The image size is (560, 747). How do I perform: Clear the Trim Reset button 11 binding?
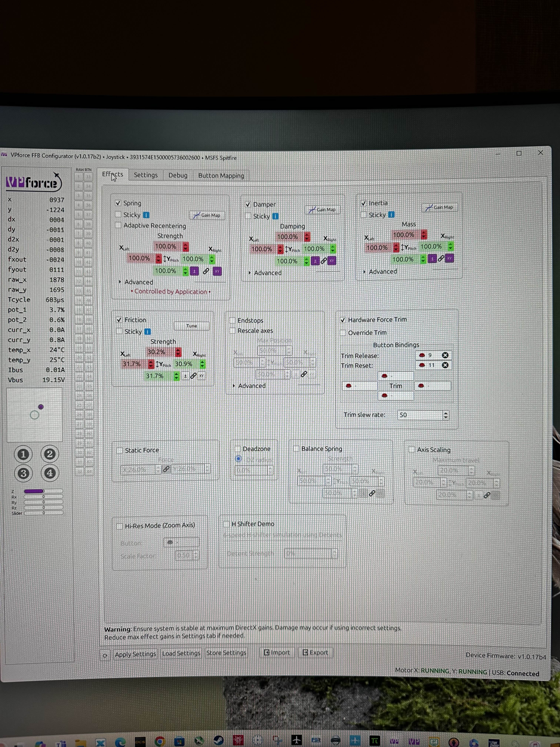tap(445, 365)
